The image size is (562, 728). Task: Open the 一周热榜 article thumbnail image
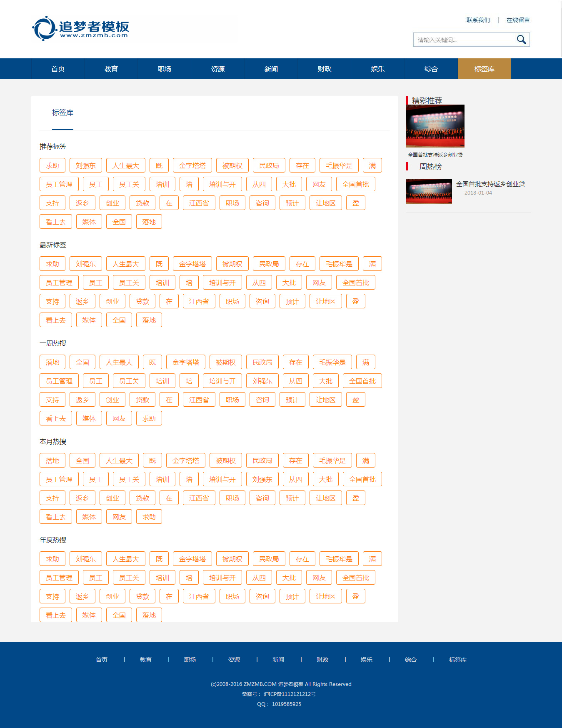coord(429,191)
